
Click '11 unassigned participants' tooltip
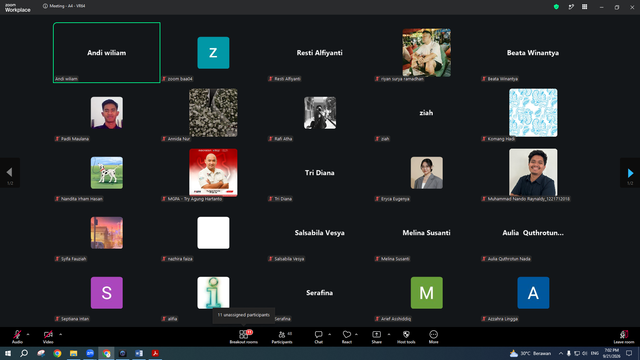[244, 315]
